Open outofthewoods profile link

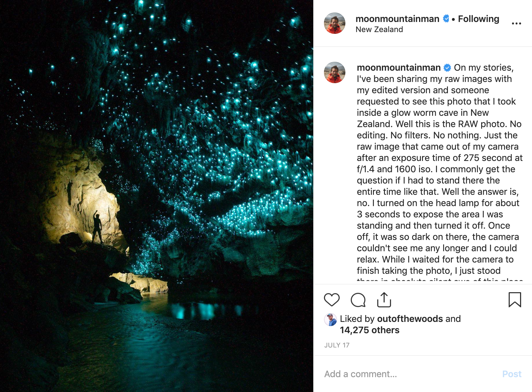click(x=410, y=319)
